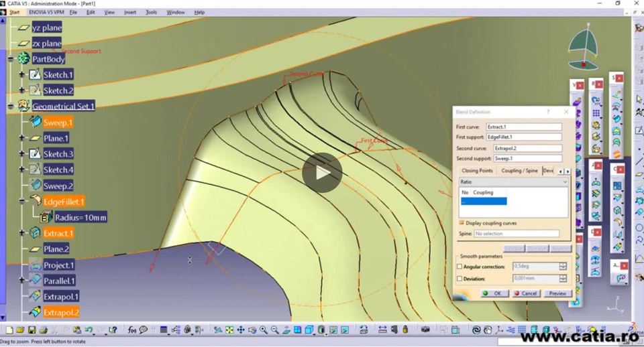Click tree scrollbar down arrow

[3, 318]
